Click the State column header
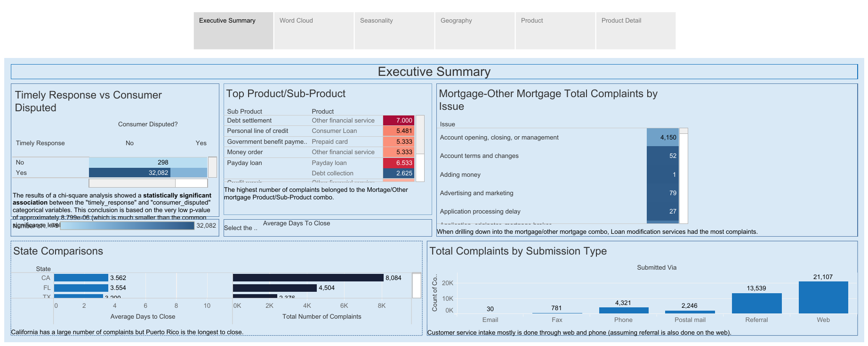Viewport: 868px width, 346px height. click(x=43, y=269)
